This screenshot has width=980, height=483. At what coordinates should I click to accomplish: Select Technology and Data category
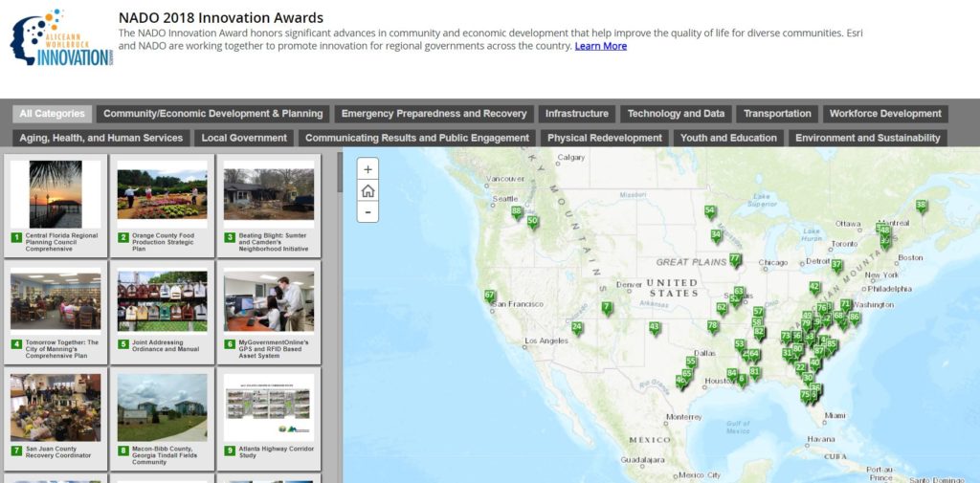tap(677, 114)
